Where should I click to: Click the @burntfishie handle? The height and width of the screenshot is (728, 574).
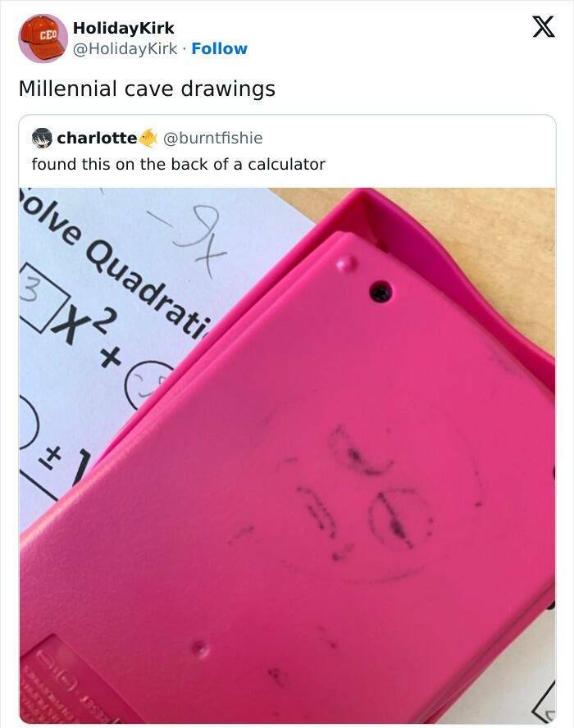[213, 138]
